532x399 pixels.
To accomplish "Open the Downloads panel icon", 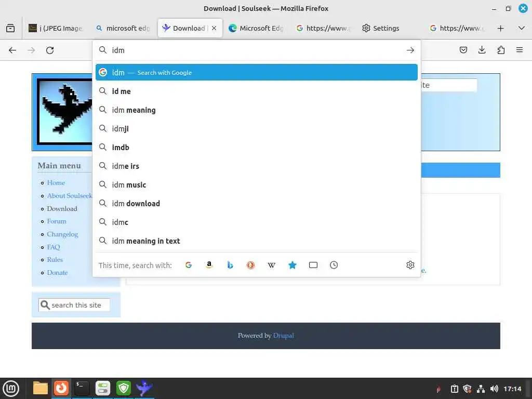I will tap(482, 50).
